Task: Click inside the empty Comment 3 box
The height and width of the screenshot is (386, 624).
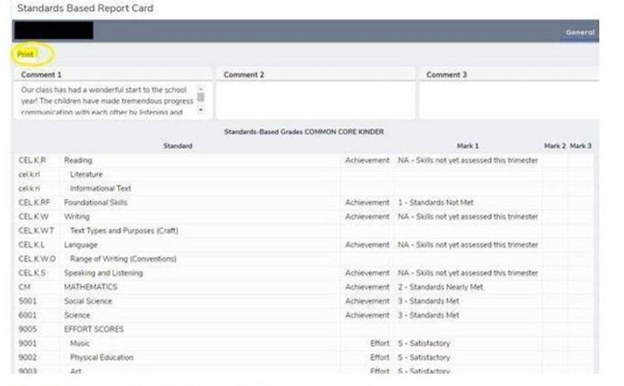Action: tap(509, 99)
